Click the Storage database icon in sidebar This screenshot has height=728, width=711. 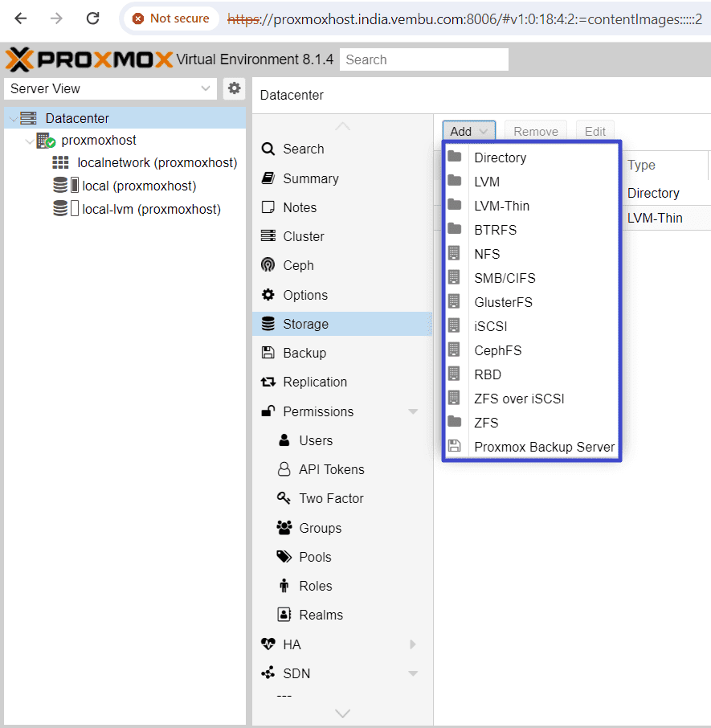click(268, 324)
